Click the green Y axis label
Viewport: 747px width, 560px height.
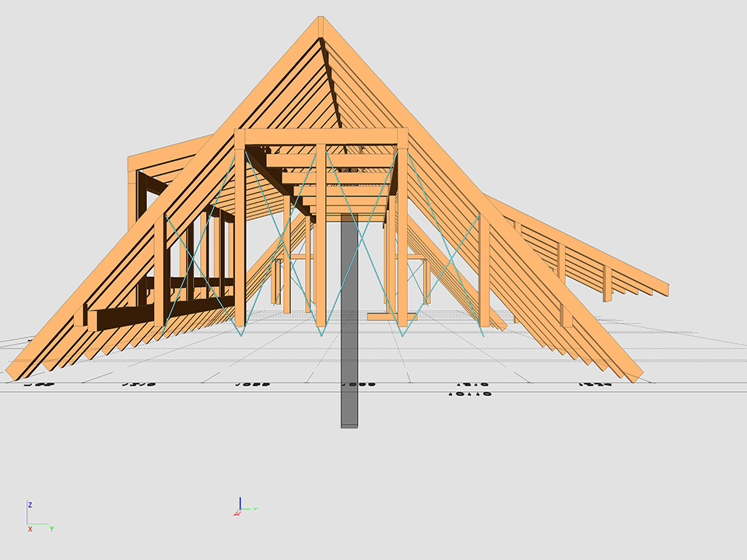click(51, 529)
